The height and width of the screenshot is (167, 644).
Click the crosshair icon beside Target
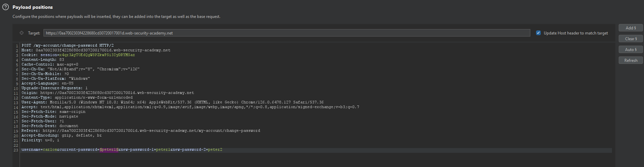coord(22,33)
